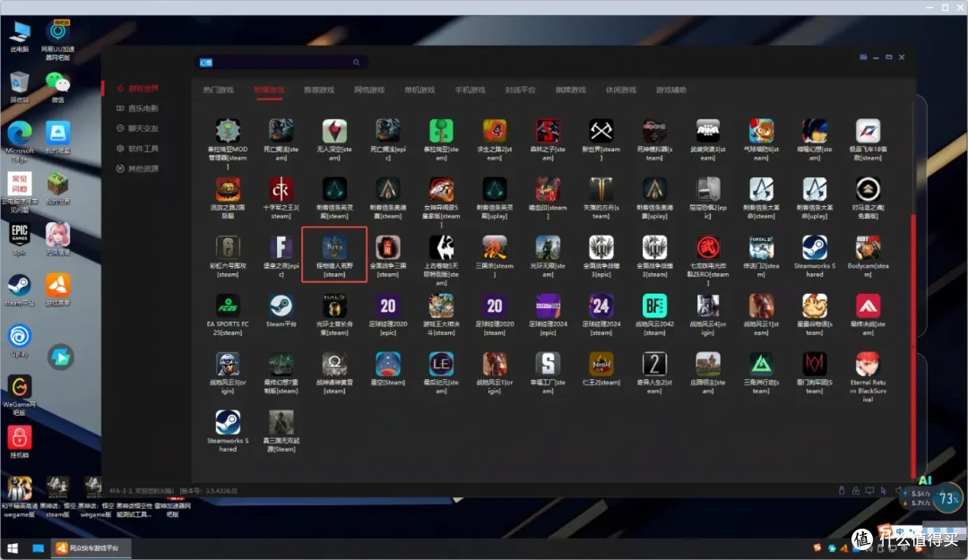The image size is (968, 560).
Task: Open the 手机游戏 tab
Action: (x=470, y=90)
